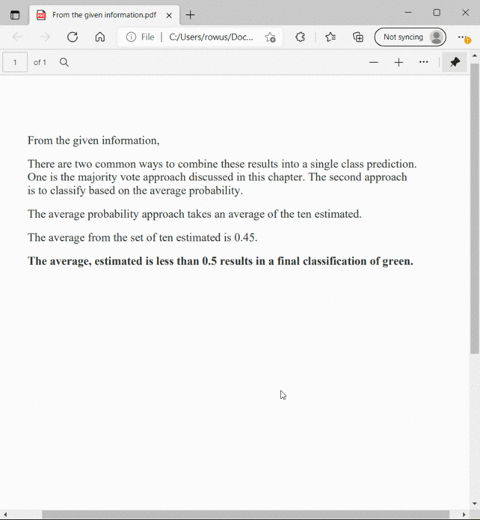Go back to previous page
The image size is (480, 520).
click(17, 37)
